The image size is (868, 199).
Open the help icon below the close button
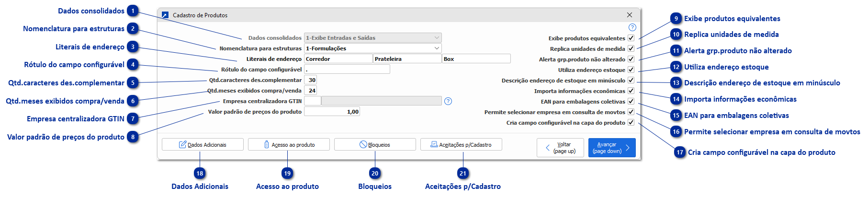pos(632,27)
